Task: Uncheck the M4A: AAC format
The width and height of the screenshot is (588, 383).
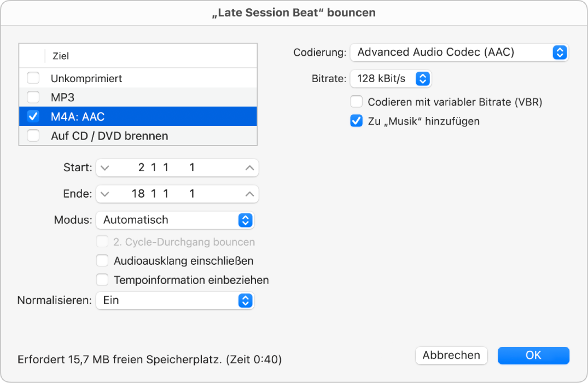Action: click(33, 116)
